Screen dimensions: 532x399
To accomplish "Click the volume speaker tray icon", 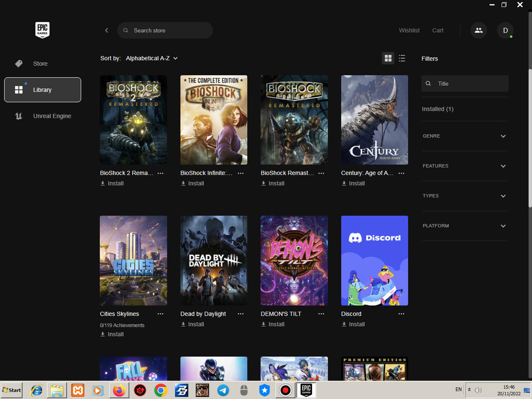I will click(478, 390).
